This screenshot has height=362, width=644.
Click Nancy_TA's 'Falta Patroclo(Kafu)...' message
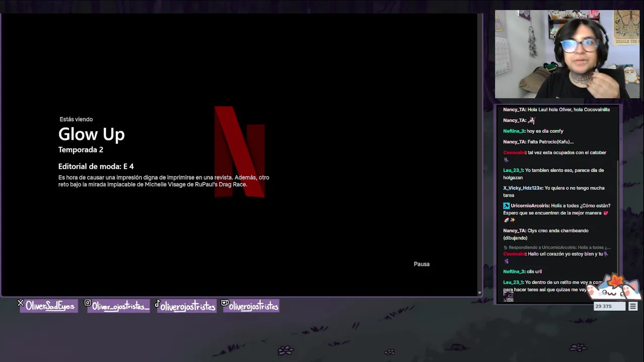click(538, 142)
